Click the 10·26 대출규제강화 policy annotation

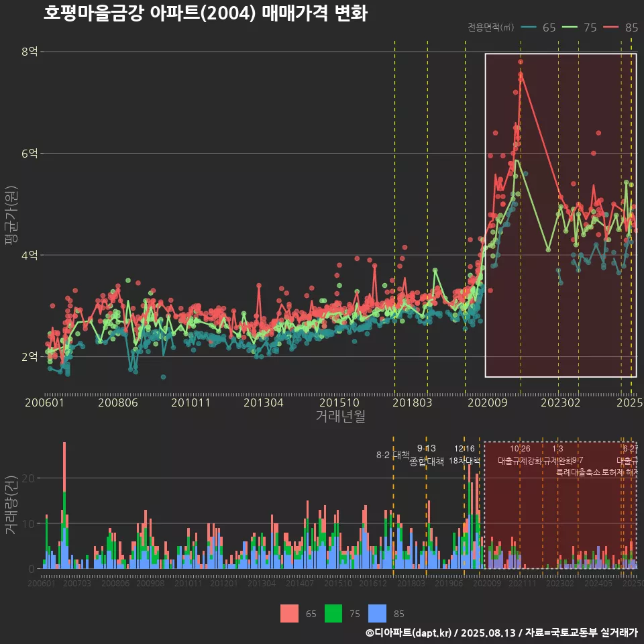pyautogui.click(x=520, y=455)
